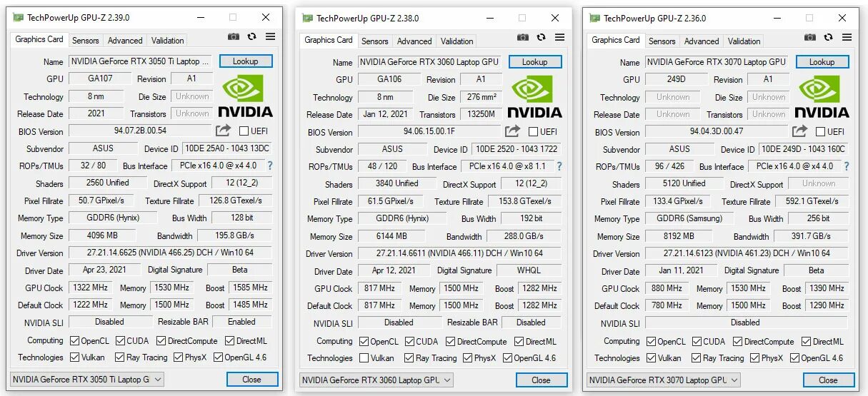The height and width of the screenshot is (396, 868).
Task: Click Close button in RTX 3050 Ti window
Action: point(252,380)
